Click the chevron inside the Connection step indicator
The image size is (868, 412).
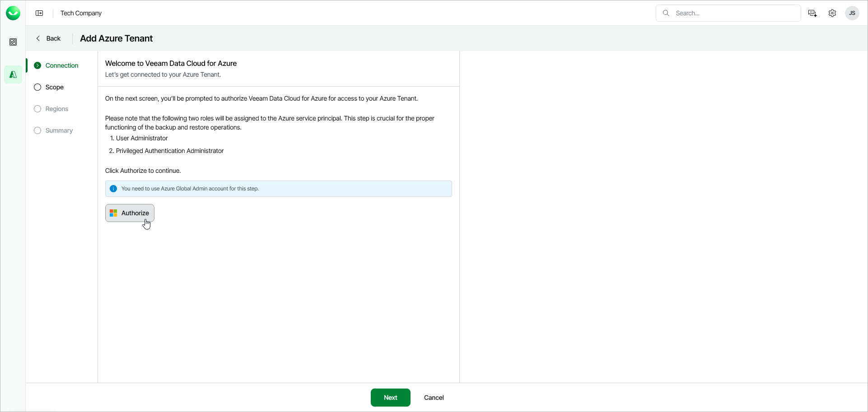pyautogui.click(x=38, y=65)
